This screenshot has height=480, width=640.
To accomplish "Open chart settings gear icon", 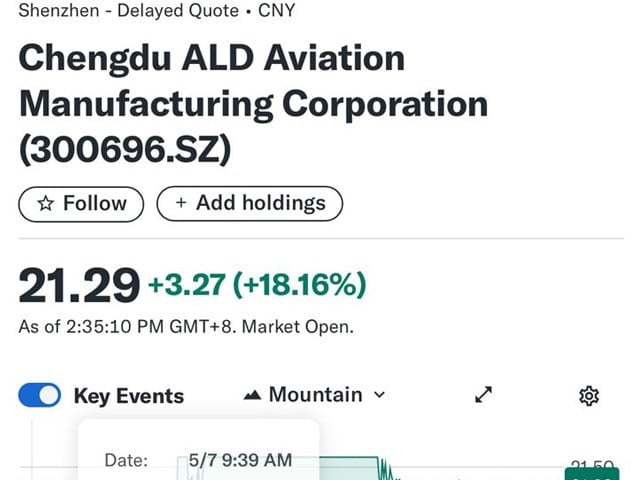I will 589,396.
